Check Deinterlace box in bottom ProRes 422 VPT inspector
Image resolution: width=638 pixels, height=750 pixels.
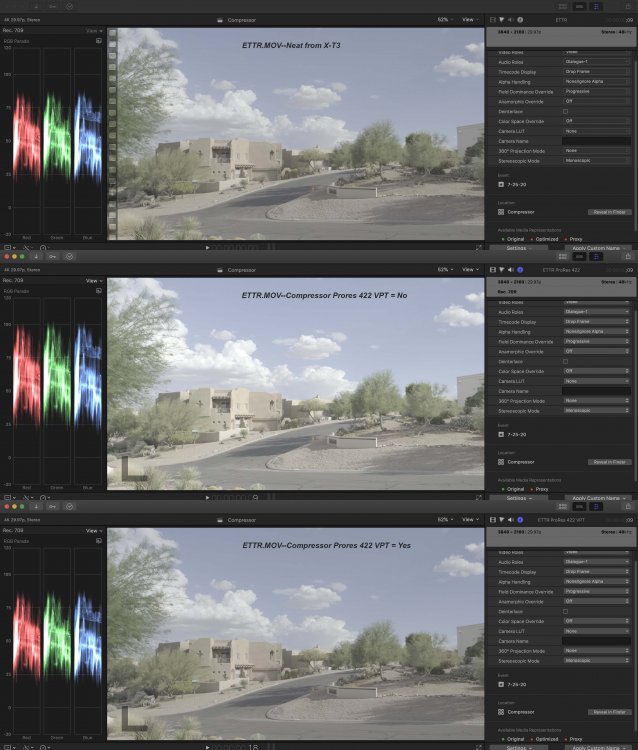coord(565,611)
